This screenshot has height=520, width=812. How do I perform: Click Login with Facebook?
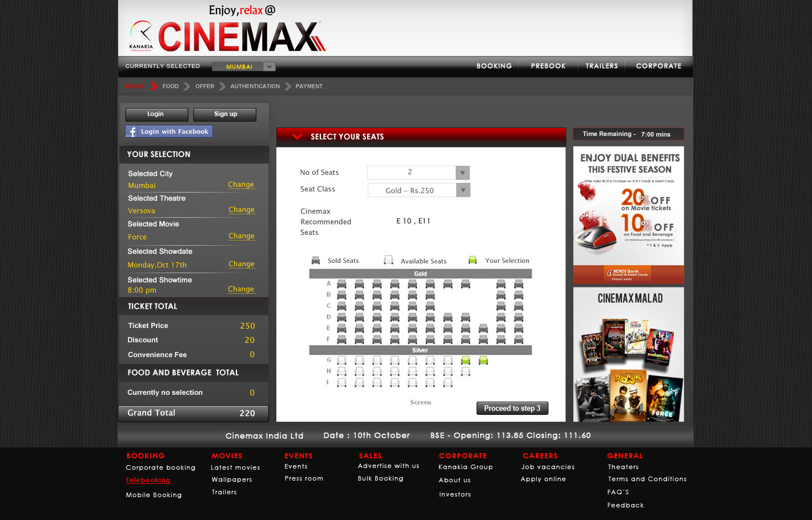[x=169, y=131]
